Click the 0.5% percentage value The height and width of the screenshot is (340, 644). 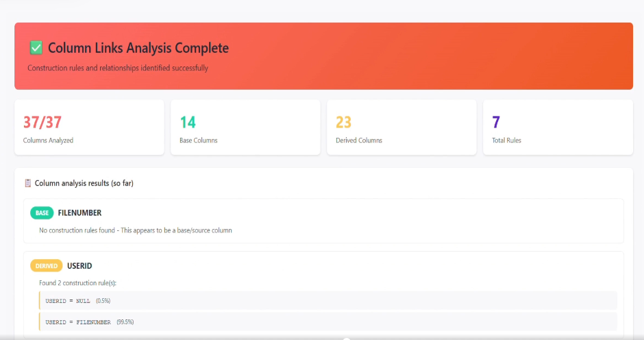pos(103,301)
